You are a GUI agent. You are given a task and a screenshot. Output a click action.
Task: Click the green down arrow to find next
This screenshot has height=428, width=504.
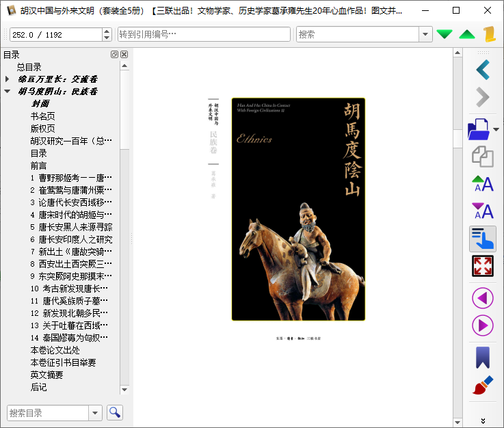(x=445, y=34)
